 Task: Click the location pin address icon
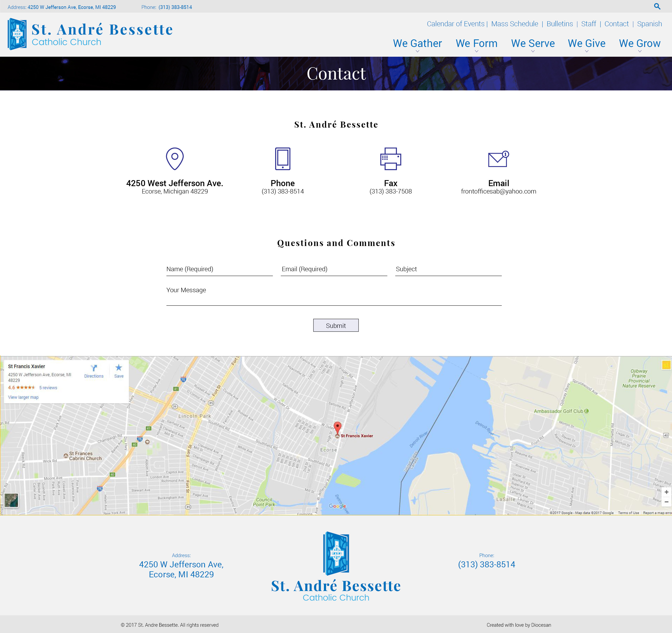(174, 159)
